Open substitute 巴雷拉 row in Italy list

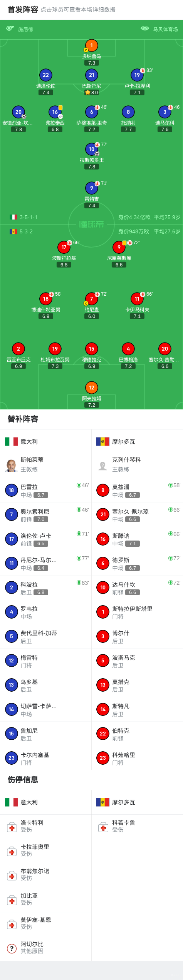[x=46, y=490]
